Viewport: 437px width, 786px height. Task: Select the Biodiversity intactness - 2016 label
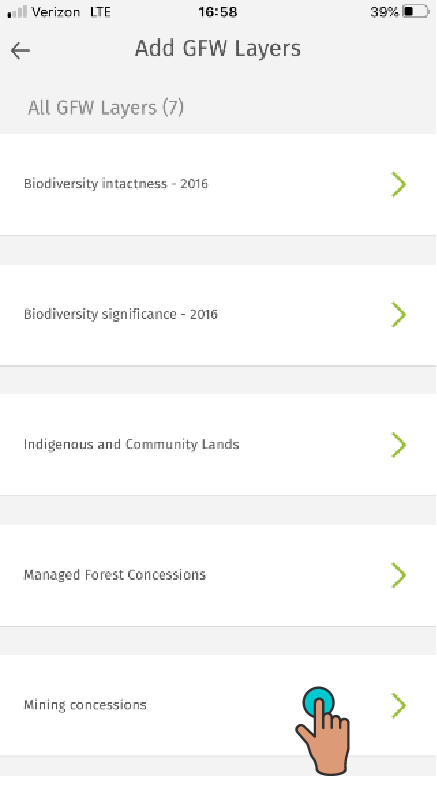(116, 183)
